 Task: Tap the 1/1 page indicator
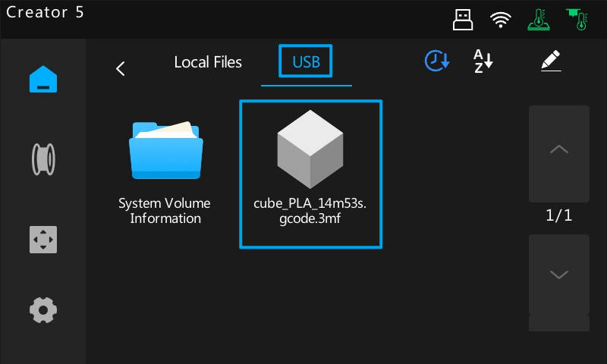point(558,215)
